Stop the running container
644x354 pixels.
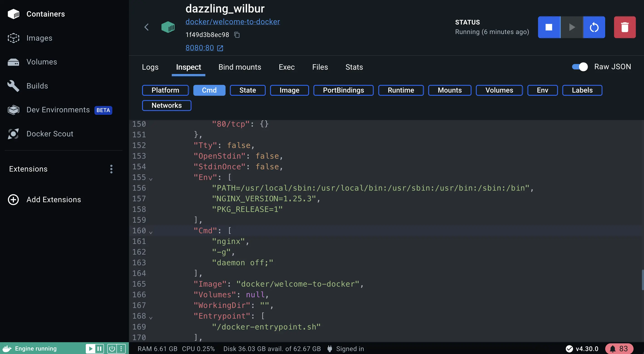click(x=549, y=27)
